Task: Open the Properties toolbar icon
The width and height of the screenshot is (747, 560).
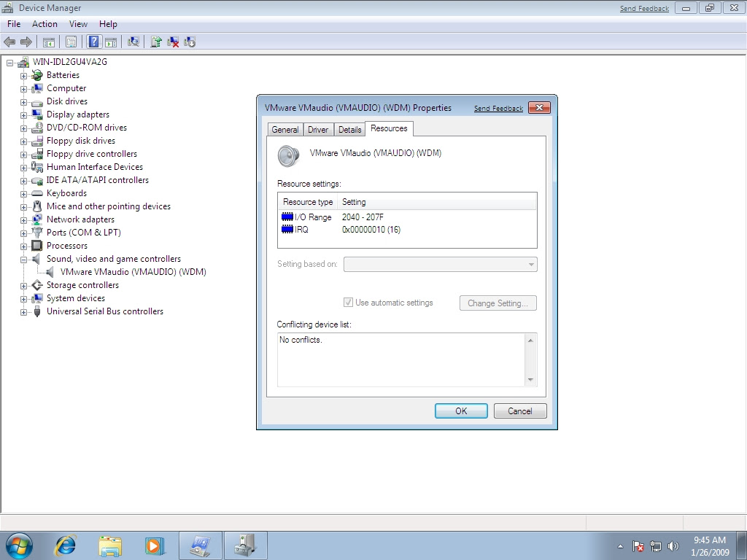Action: (x=71, y=42)
